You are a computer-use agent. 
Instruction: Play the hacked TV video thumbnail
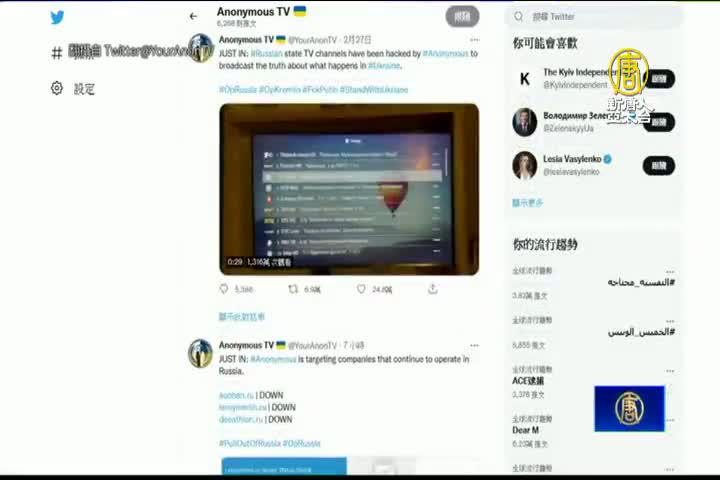(349, 189)
